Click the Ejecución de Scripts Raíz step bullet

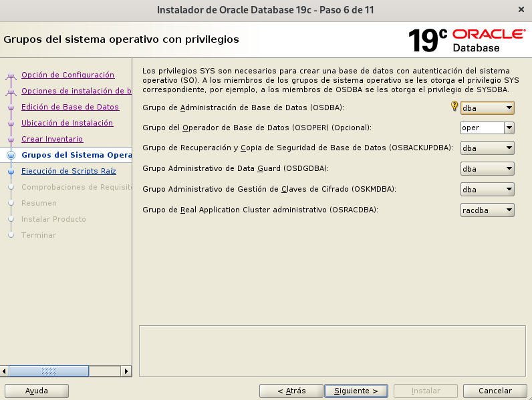11,171
